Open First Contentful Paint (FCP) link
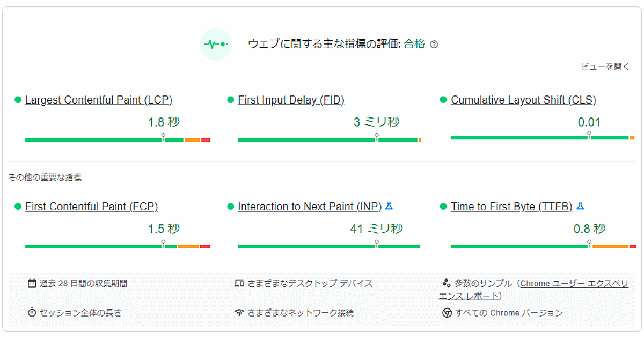Viewport: 644px width, 338px height. [91, 207]
